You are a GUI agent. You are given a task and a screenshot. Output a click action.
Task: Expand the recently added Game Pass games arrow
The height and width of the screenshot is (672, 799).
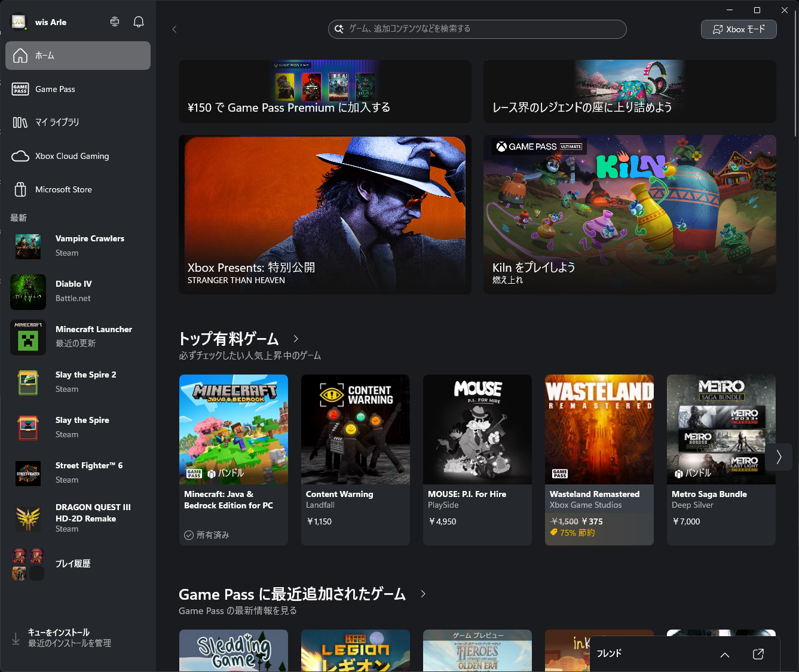click(423, 594)
